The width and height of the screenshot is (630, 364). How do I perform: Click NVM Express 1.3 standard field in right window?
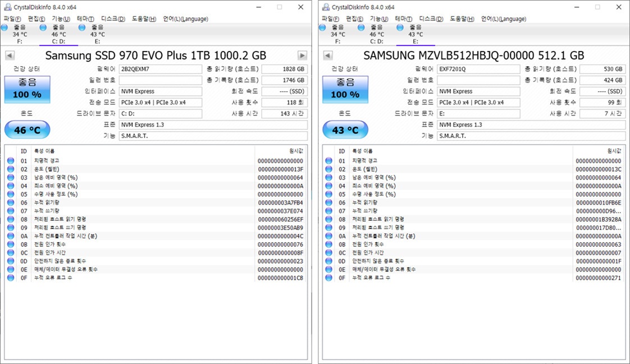click(531, 125)
